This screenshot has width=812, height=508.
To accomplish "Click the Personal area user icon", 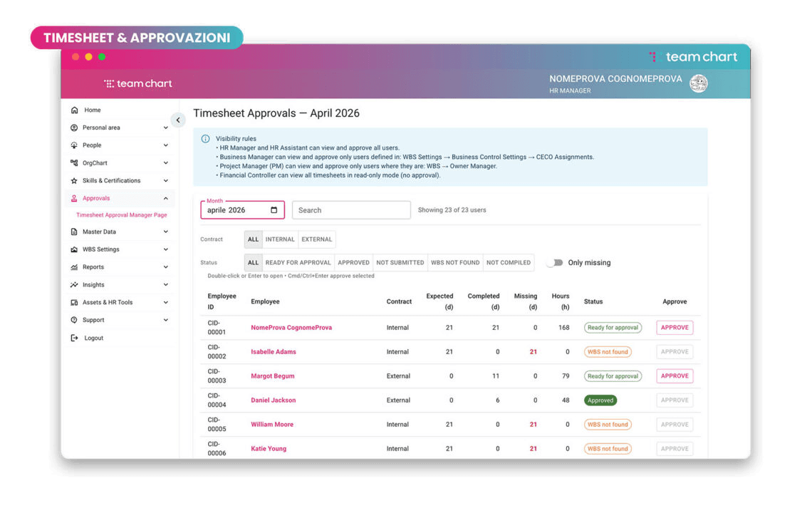I will tap(74, 128).
